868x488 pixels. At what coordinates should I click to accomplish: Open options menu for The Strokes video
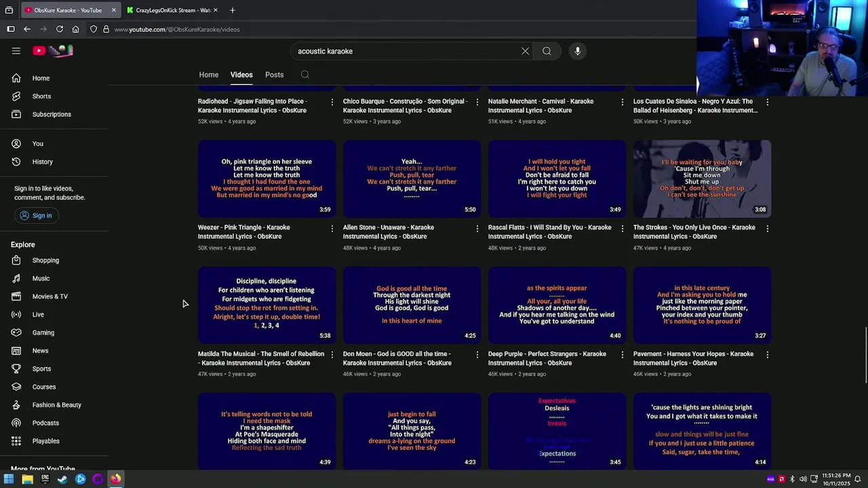(767, 229)
